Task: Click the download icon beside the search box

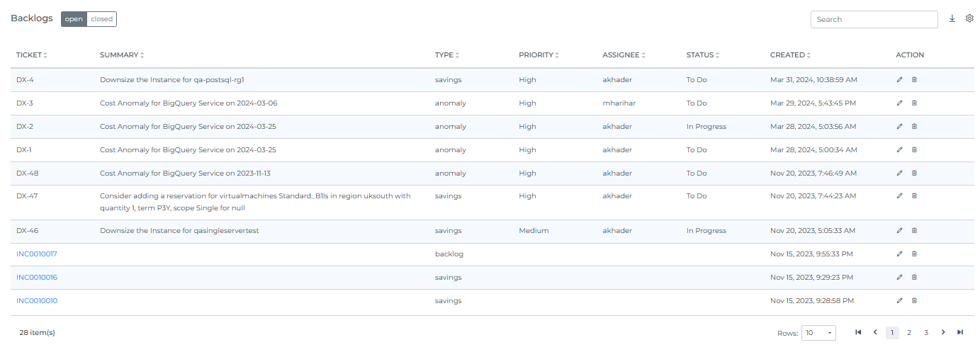Action: pyautogui.click(x=952, y=19)
